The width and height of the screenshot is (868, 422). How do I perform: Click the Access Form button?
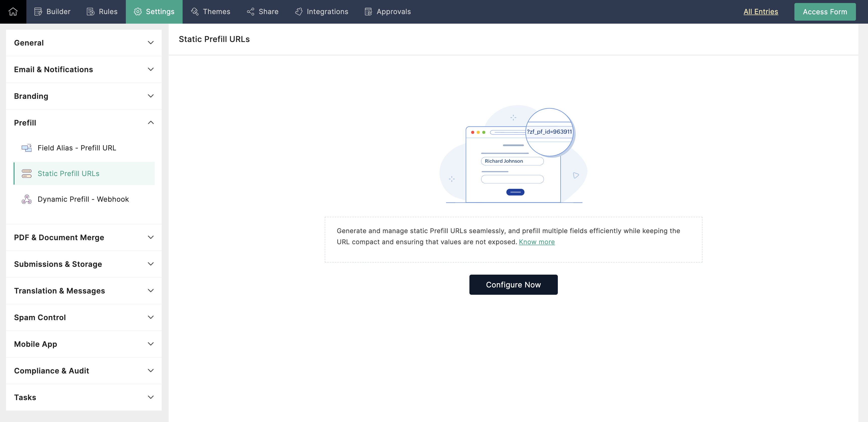coord(825,12)
